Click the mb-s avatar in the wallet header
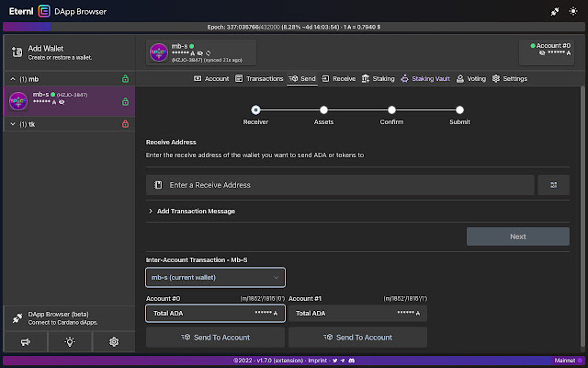Screen dimensions: 588x368 [159, 52]
